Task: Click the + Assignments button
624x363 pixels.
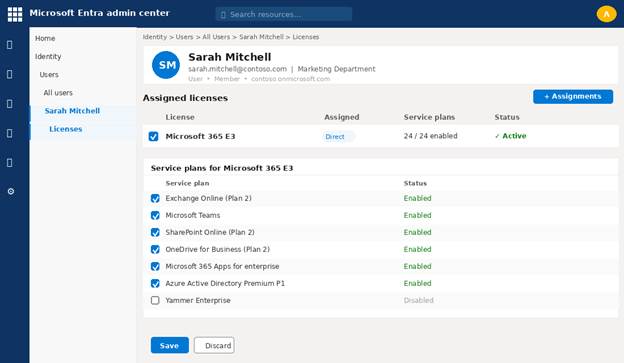Action: 573,96
